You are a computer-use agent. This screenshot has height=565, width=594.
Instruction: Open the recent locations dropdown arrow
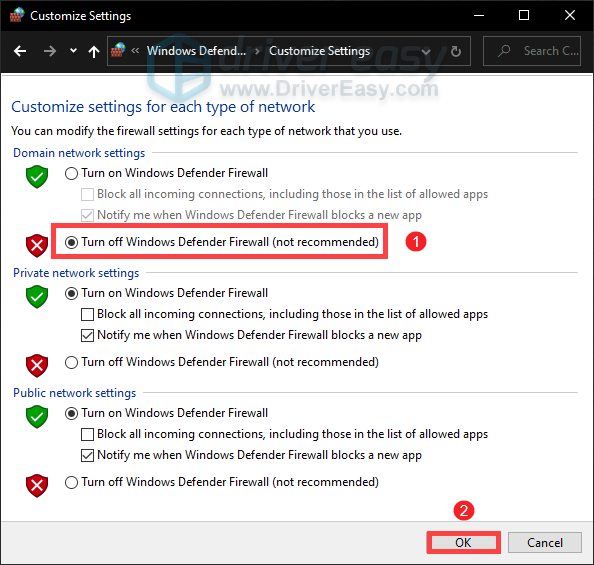pyautogui.click(x=73, y=50)
